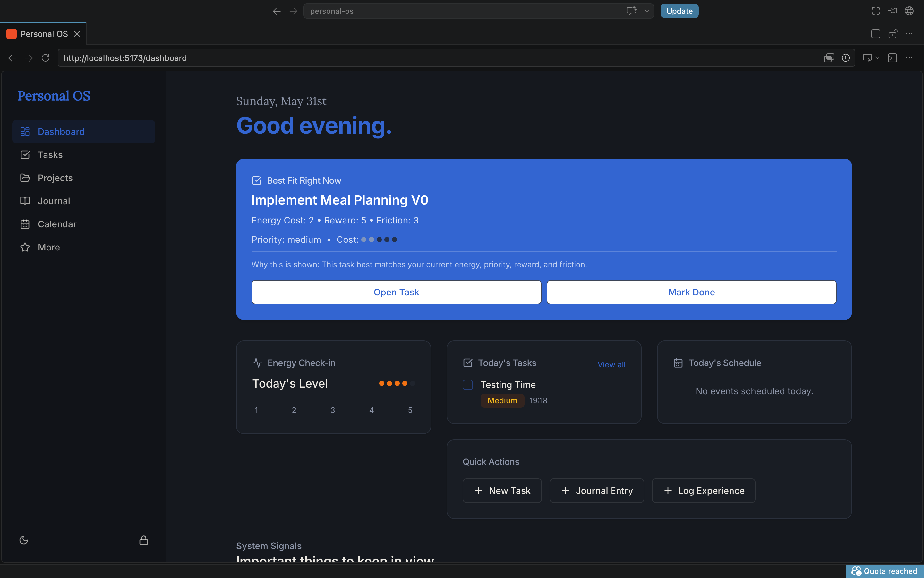
Task: Set energy level to 4
Action: tap(372, 410)
